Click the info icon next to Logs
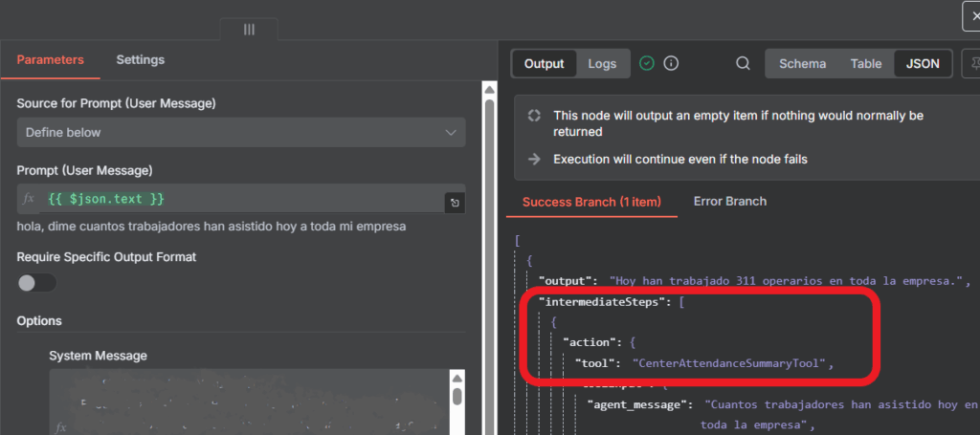The image size is (980, 435). (671, 64)
